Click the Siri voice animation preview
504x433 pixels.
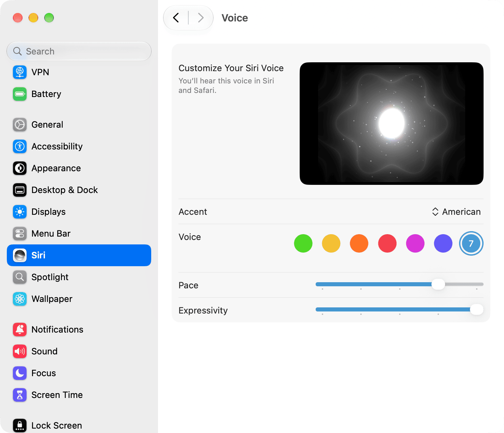[x=392, y=124]
